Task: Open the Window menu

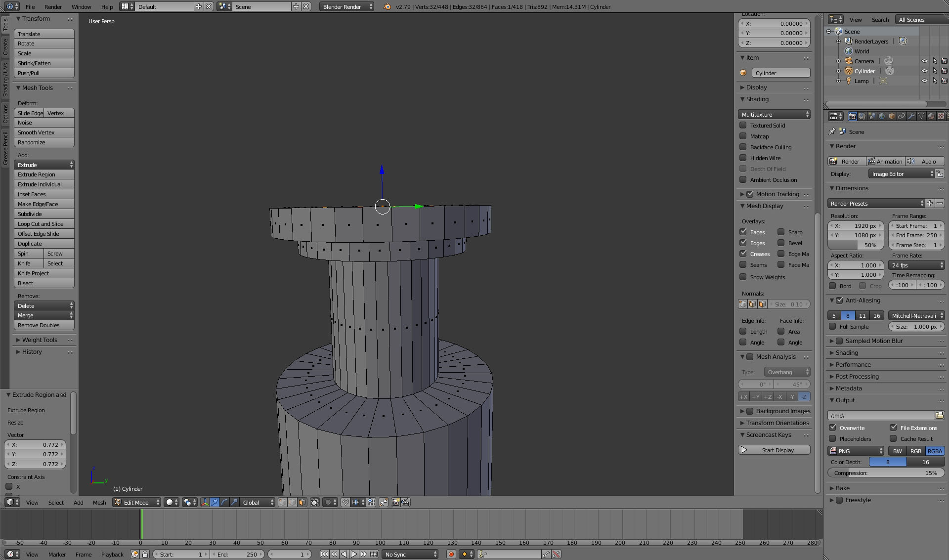Action: [81, 7]
